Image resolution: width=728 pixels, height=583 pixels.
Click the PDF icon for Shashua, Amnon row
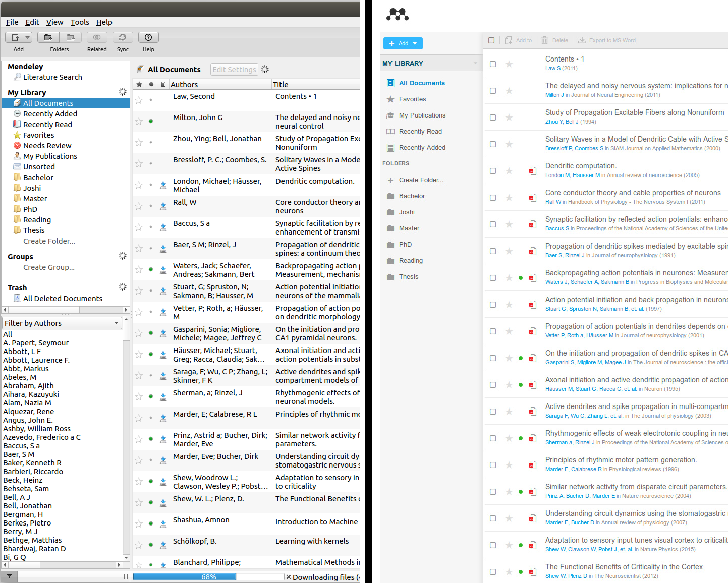(x=163, y=524)
